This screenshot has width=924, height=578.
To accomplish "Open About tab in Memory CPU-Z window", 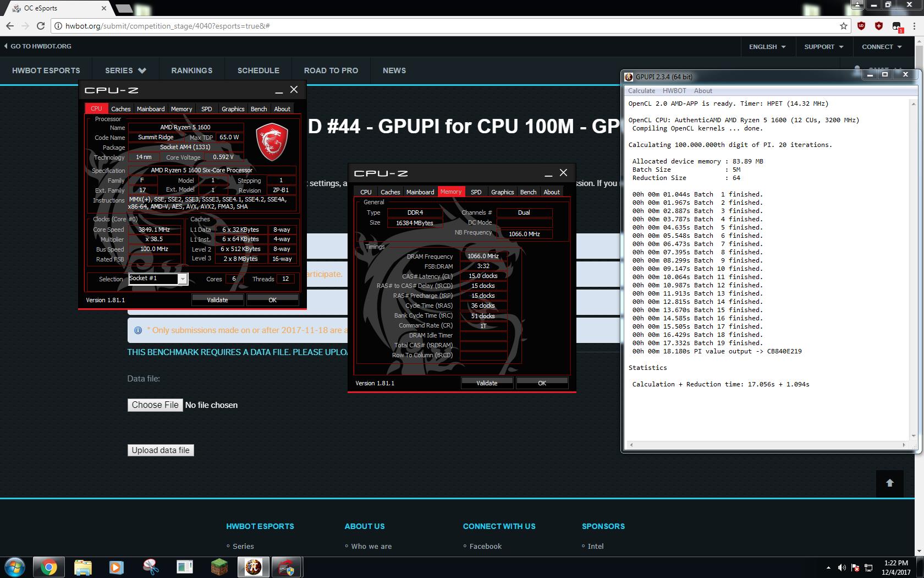I will [552, 192].
